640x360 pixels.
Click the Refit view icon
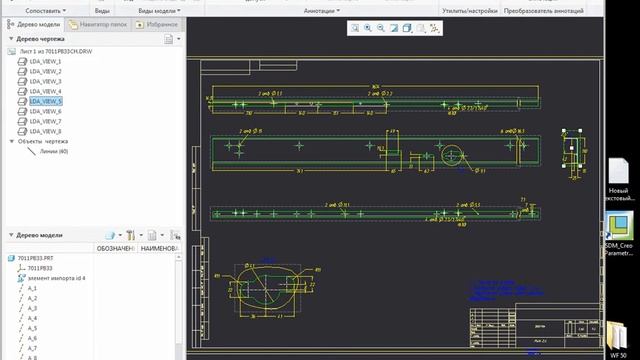[355, 28]
